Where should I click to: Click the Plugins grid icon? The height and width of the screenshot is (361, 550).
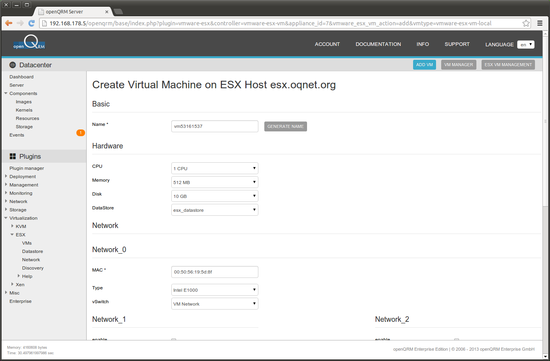(13, 156)
